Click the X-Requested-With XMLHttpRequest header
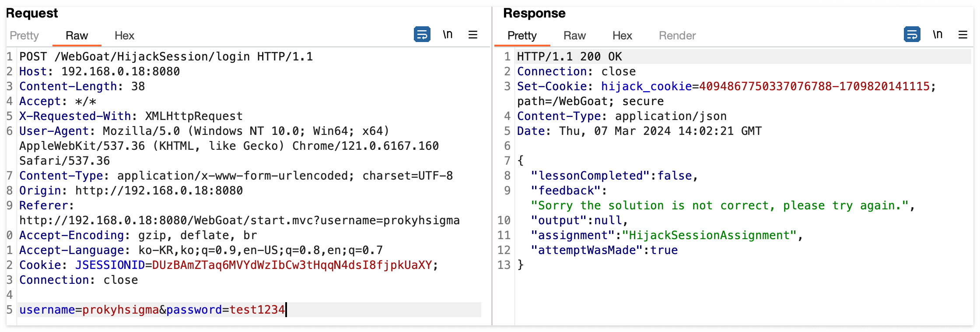The image size is (980, 332). [x=131, y=116]
